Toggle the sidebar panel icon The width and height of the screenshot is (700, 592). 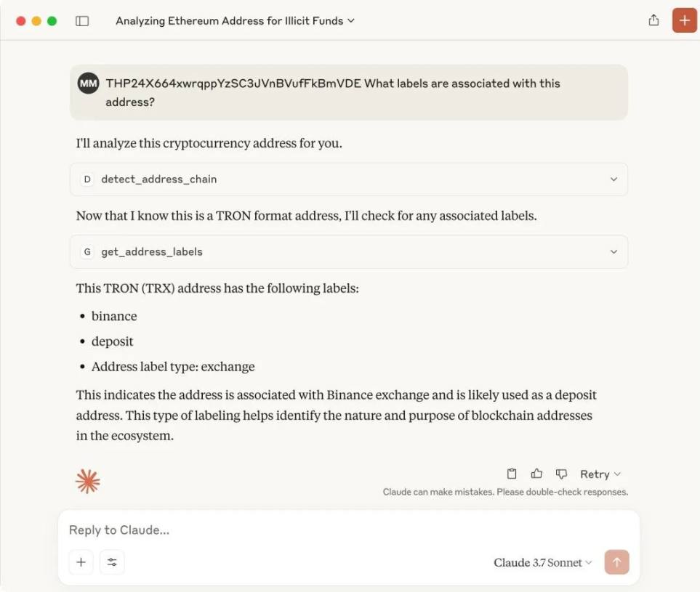pos(82,21)
